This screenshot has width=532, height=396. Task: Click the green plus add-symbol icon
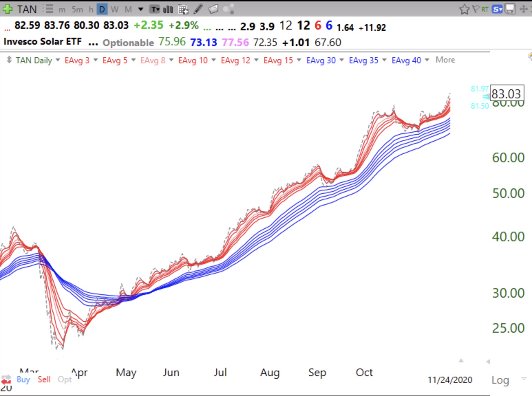[x=7, y=9]
